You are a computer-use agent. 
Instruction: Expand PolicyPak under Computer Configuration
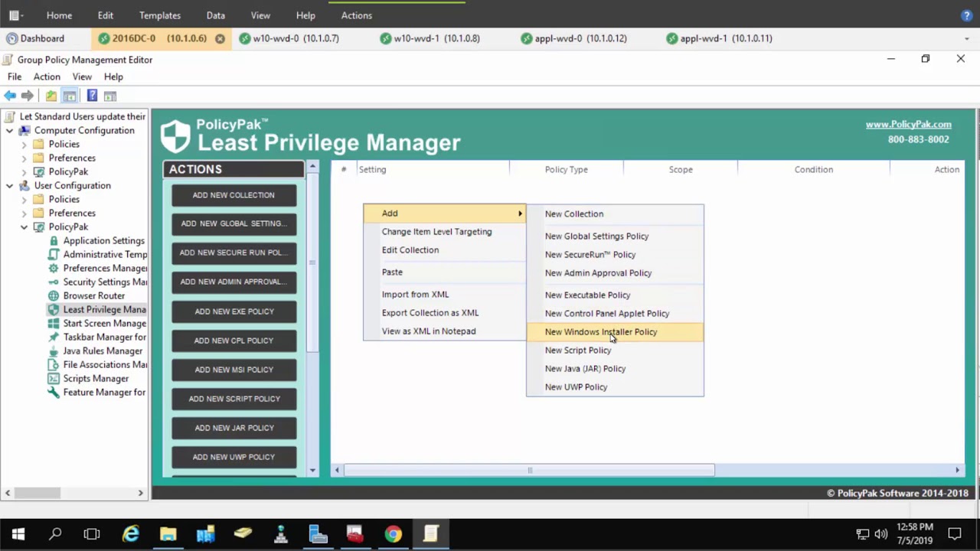point(24,172)
